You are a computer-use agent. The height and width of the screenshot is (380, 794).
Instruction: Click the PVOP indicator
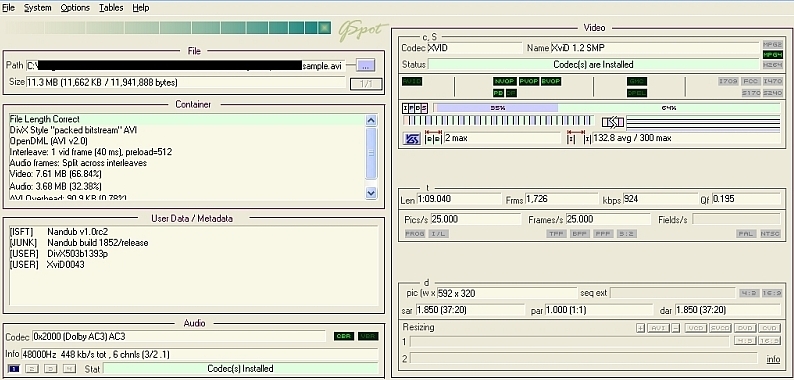[x=529, y=82]
